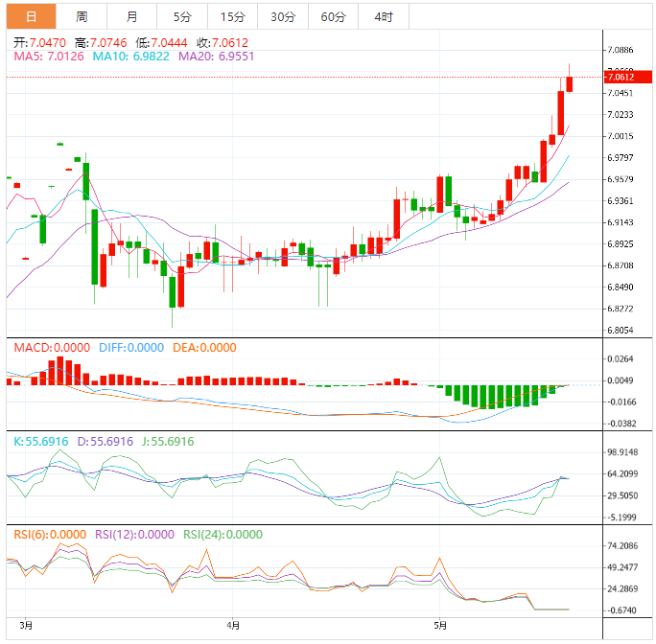Click the DEA value label
The image size is (656, 644).
click(203, 348)
